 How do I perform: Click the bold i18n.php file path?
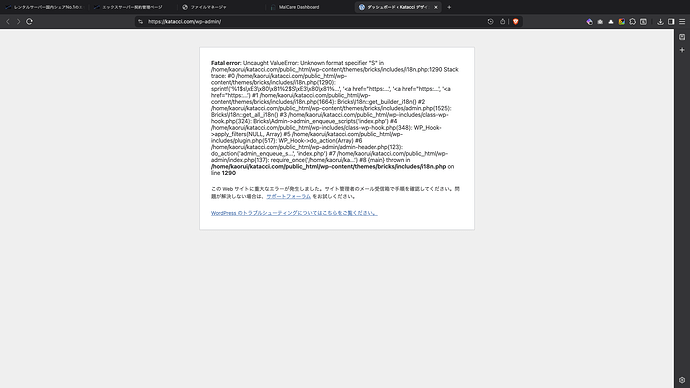(x=328, y=167)
